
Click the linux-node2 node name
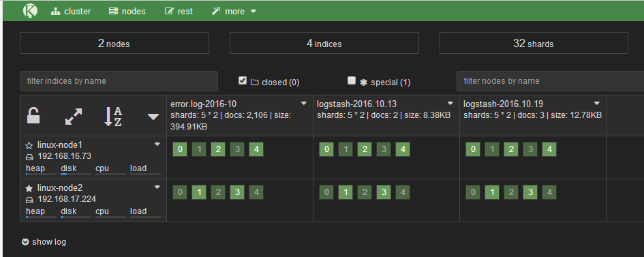tap(60, 187)
